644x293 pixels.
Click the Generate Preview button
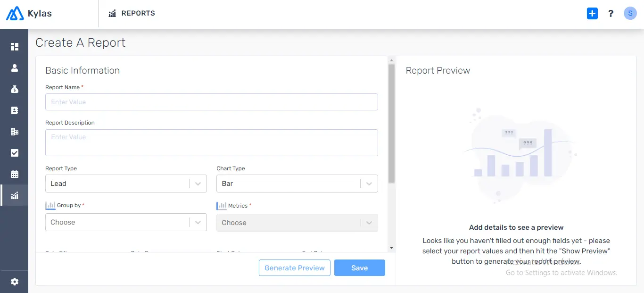coord(295,268)
